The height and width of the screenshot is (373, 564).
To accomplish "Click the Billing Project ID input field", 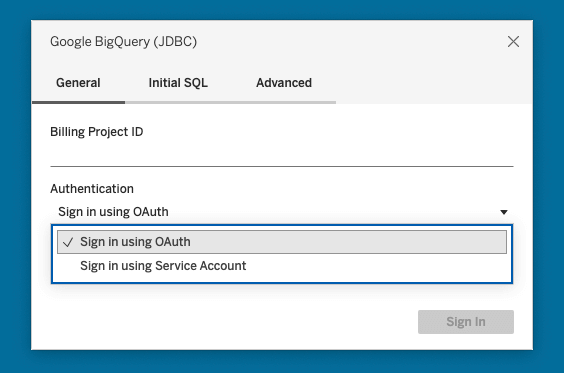I will click(282, 155).
